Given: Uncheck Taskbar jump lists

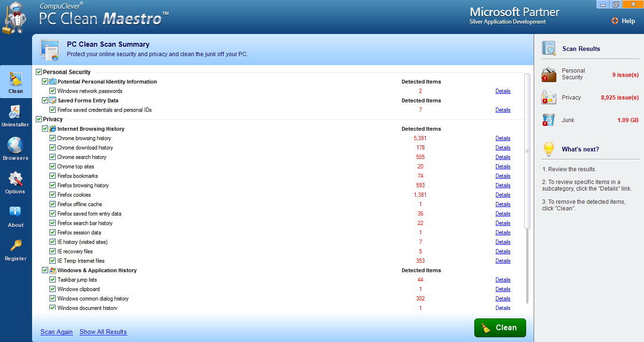Looking at the screenshot, I should click(x=53, y=280).
